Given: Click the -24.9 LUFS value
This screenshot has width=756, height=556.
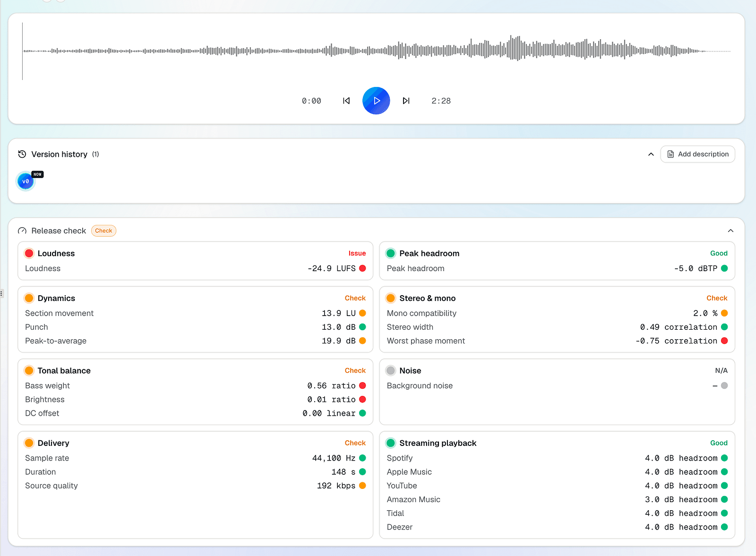Looking at the screenshot, I should click(332, 268).
